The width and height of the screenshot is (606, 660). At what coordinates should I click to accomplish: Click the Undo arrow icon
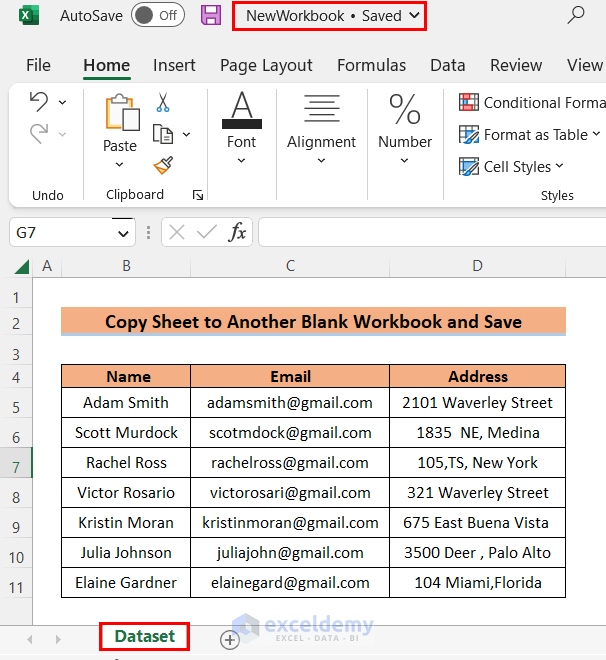tap(39, 101)
